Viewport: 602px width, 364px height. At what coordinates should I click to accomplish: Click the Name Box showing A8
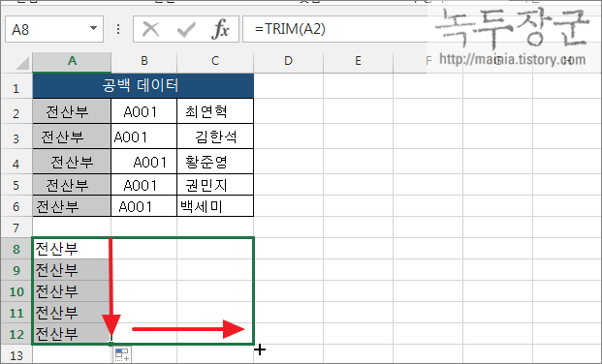54,29
